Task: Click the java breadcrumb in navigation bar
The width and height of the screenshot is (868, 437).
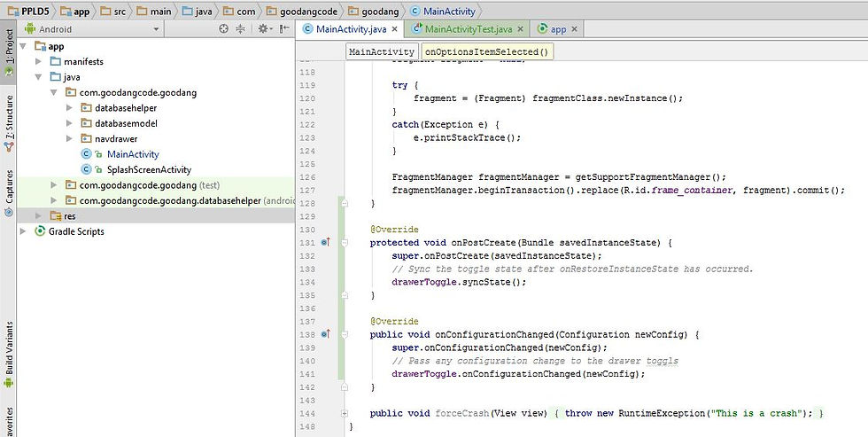Action: coord(197,11)
